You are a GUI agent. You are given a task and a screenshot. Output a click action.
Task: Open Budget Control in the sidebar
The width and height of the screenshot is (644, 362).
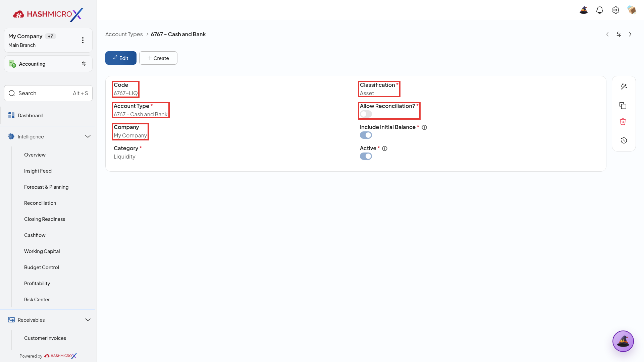tap(42, 267)
